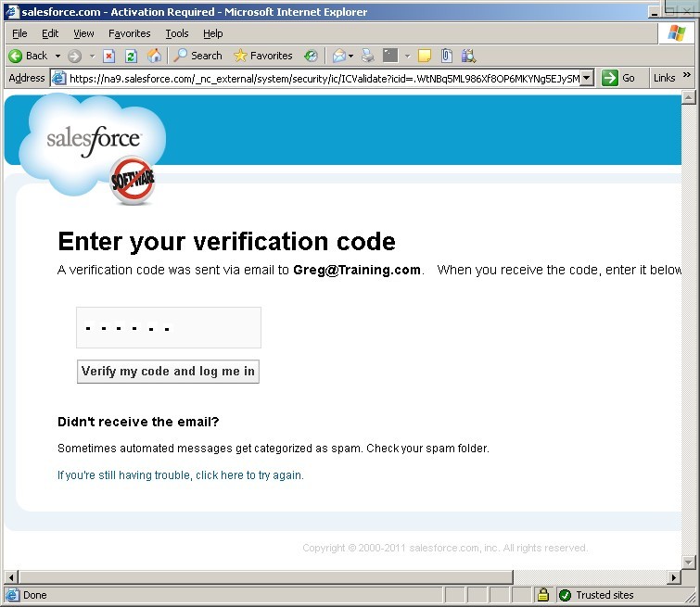Expand the Edit icon dropdown arrow
The image size is (700, 607).
408,56
